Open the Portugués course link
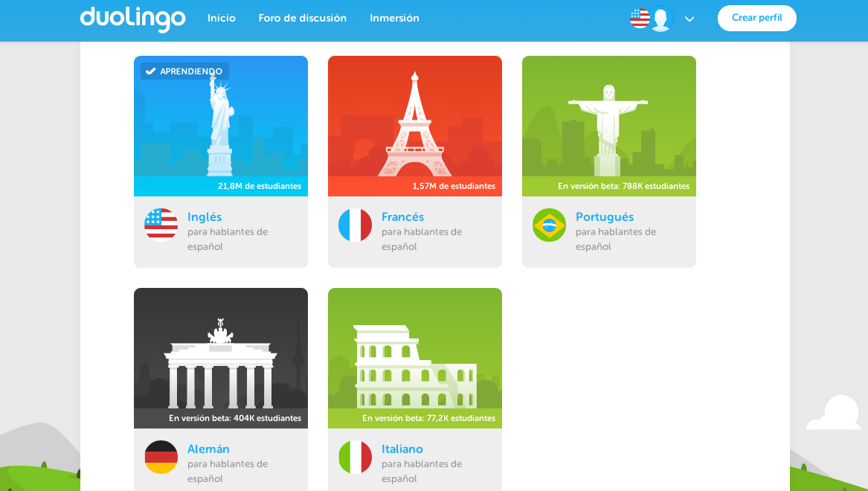The width and height of the screenshot is (868, 491). 605,217
